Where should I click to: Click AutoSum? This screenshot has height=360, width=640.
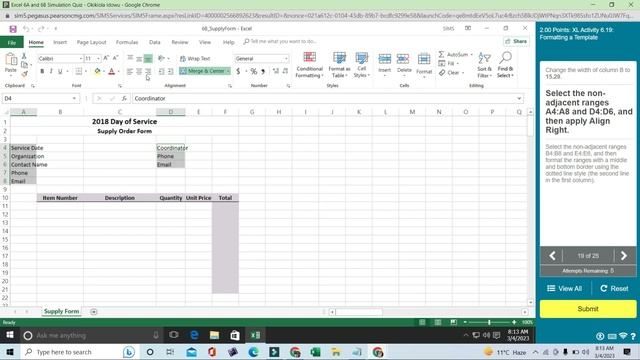456,54
